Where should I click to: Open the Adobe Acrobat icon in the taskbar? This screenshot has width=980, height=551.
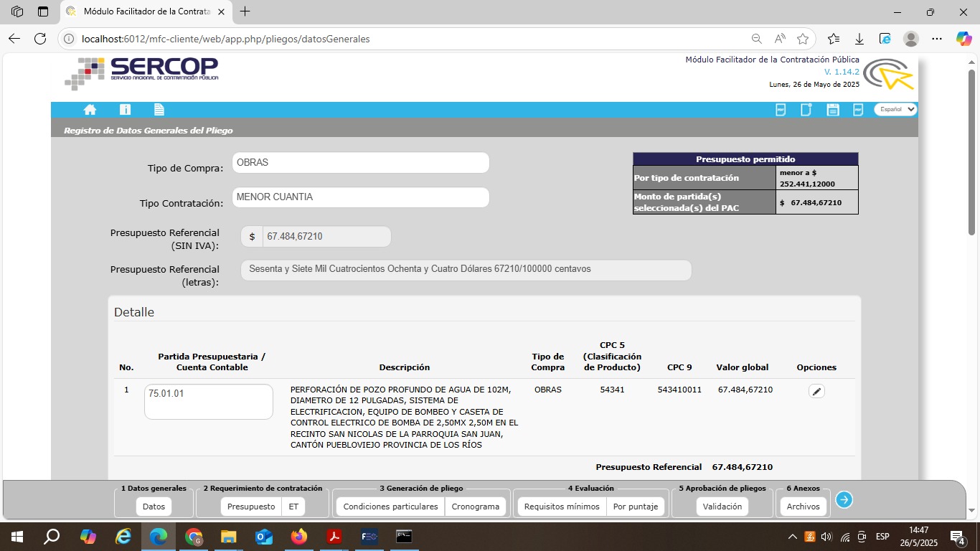coord(334,537)
